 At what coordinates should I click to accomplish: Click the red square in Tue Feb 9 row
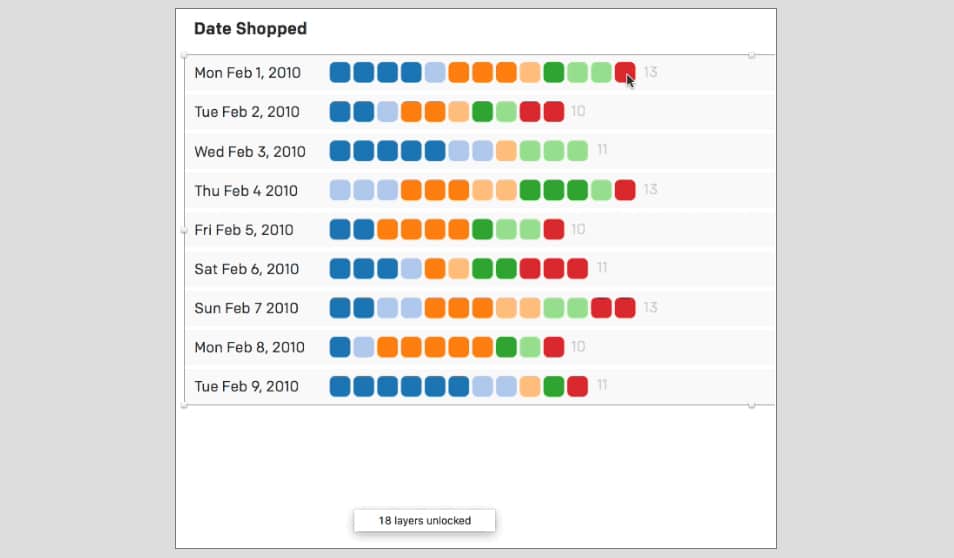pos(577,386)
